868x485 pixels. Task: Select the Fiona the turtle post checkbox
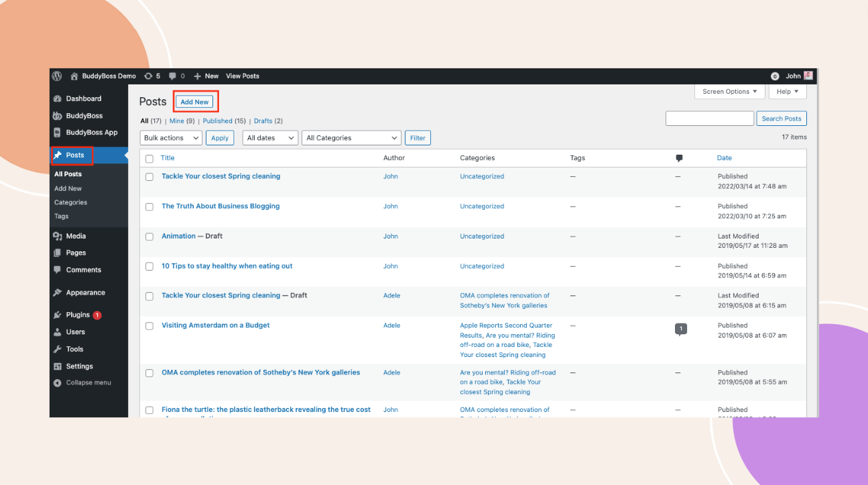pos(149,410)
